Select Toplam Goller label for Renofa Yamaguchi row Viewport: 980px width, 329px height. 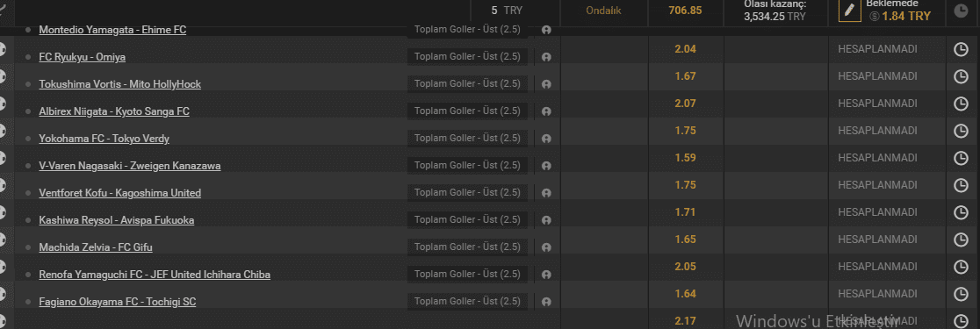coord(467,274)
